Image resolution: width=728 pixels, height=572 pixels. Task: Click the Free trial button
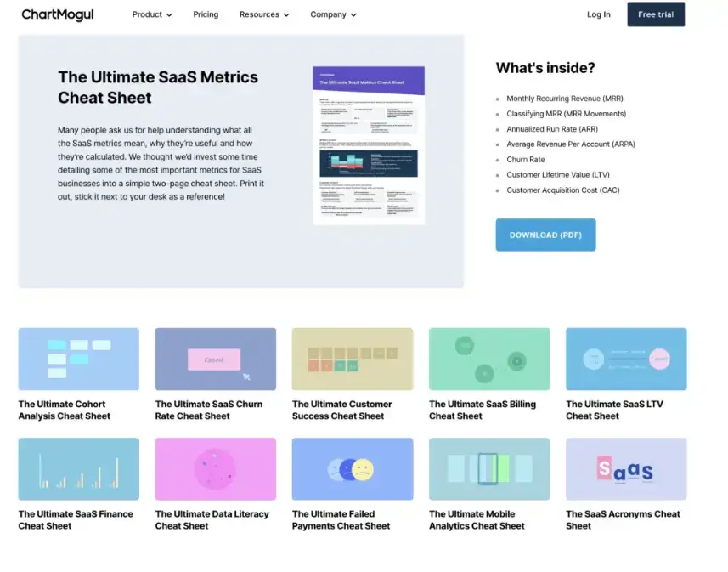click(x=655, y=14)
